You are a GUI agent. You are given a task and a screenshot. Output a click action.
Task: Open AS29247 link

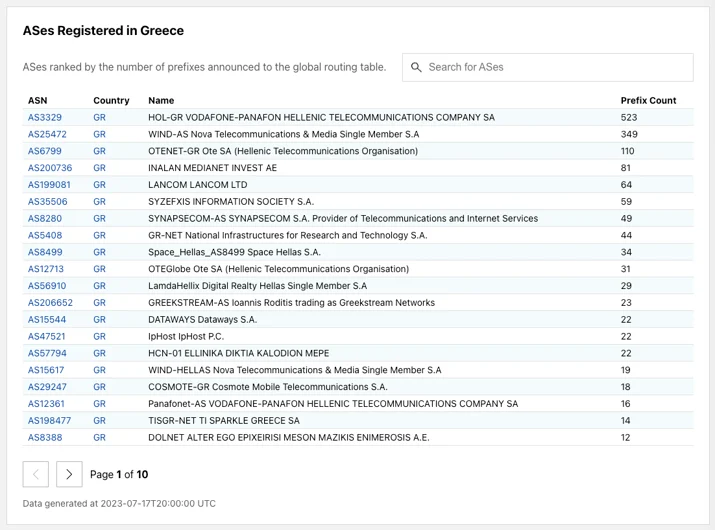(x=47, y=388)
